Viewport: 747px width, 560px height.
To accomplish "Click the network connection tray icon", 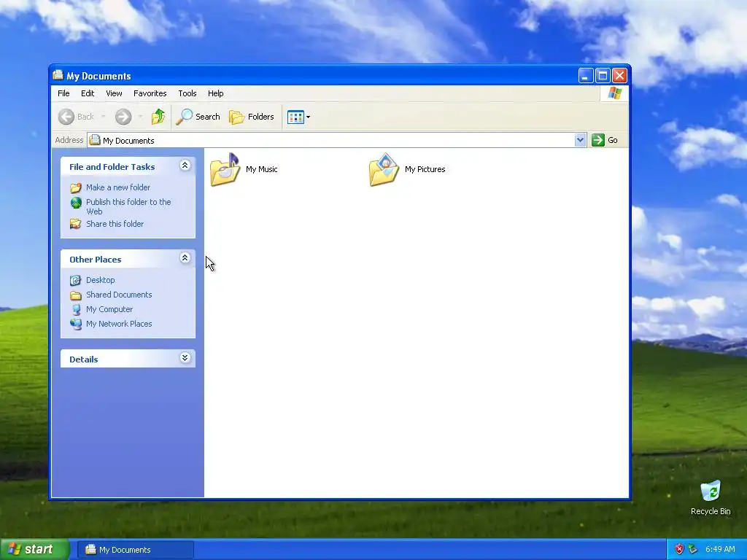I will (693, 549).
